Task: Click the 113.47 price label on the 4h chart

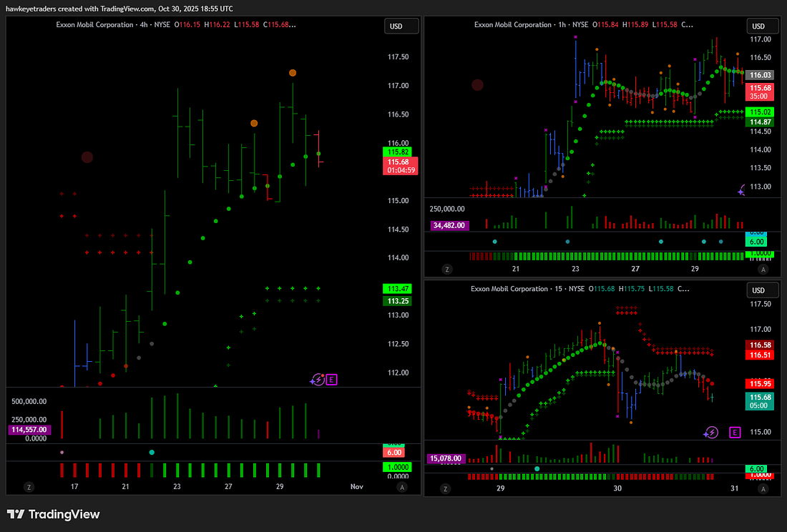Action: pos(398,289)
